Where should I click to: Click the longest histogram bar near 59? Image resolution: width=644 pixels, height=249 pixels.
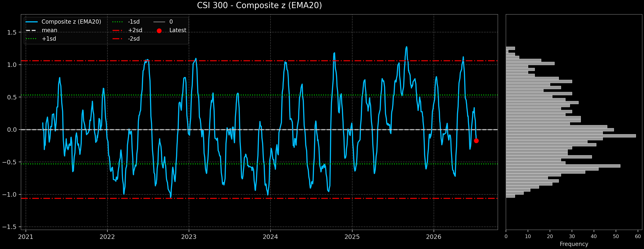(x=571, y=136)
